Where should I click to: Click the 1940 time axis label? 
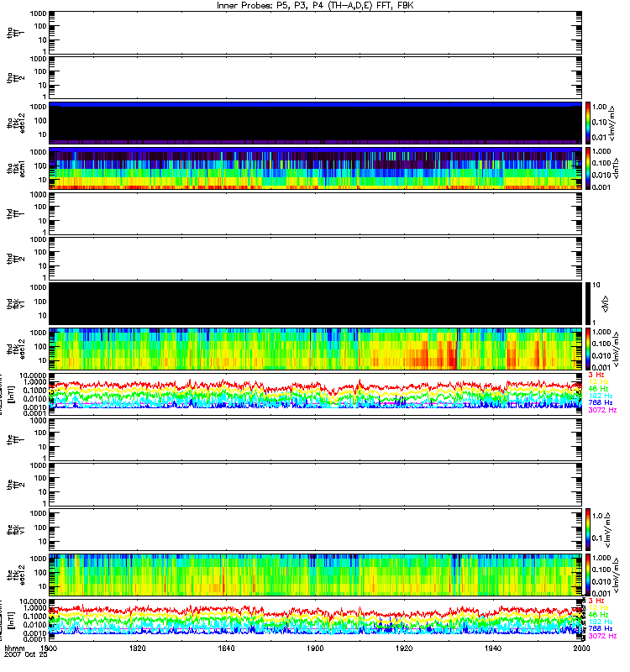491,649
